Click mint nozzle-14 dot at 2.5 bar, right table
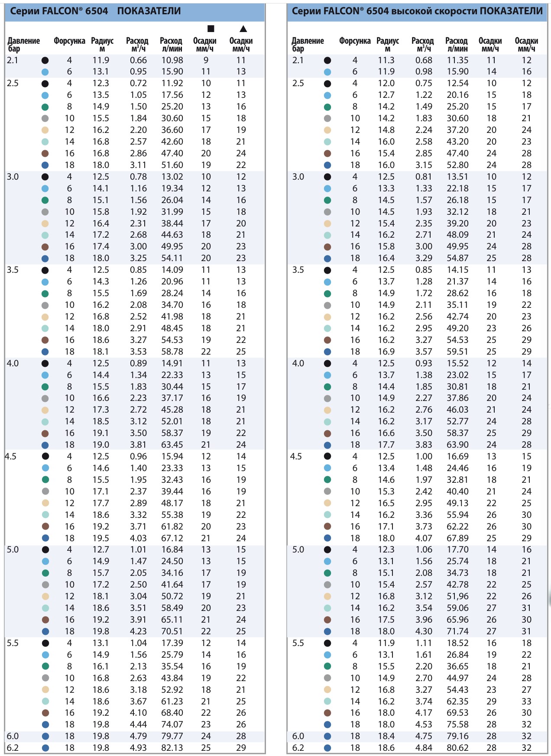Viewport: 551px width, 756px height. [x=327, y=142]
